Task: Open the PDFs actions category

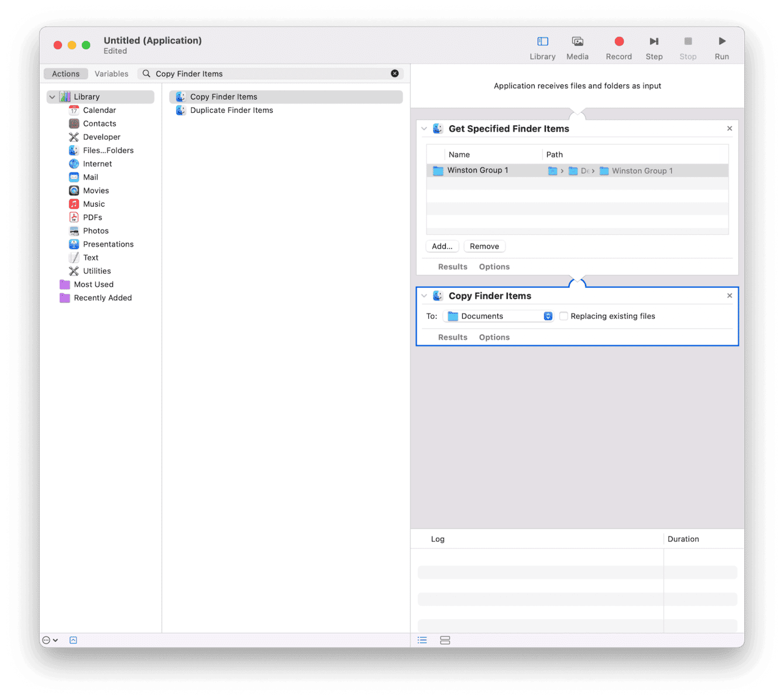Action: (92, 217)
